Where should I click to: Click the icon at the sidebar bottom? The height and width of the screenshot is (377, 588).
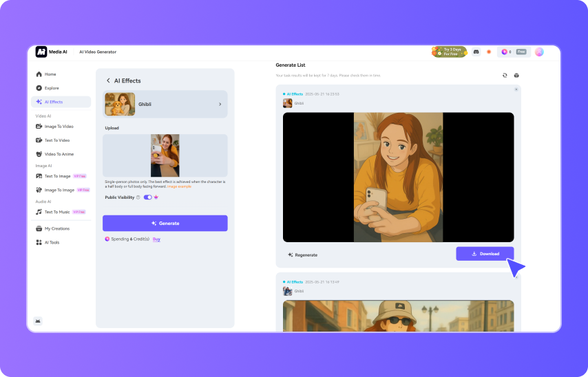pyautogui.click(x=38, y=321)
